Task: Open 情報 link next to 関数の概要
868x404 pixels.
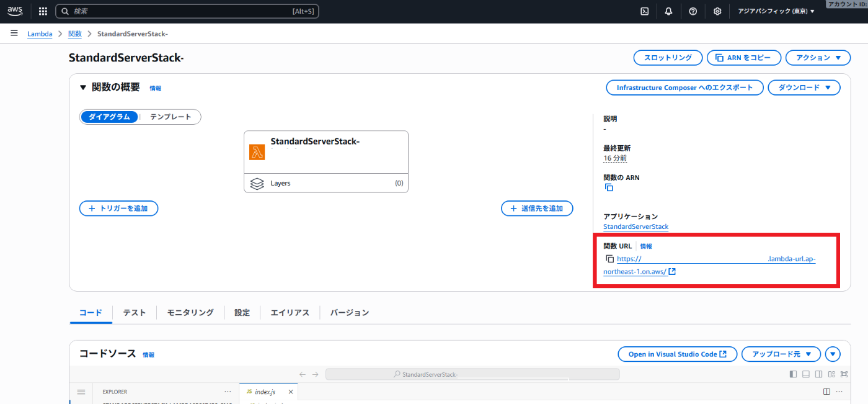Action: pyautogui.click(x=155, y=89)
